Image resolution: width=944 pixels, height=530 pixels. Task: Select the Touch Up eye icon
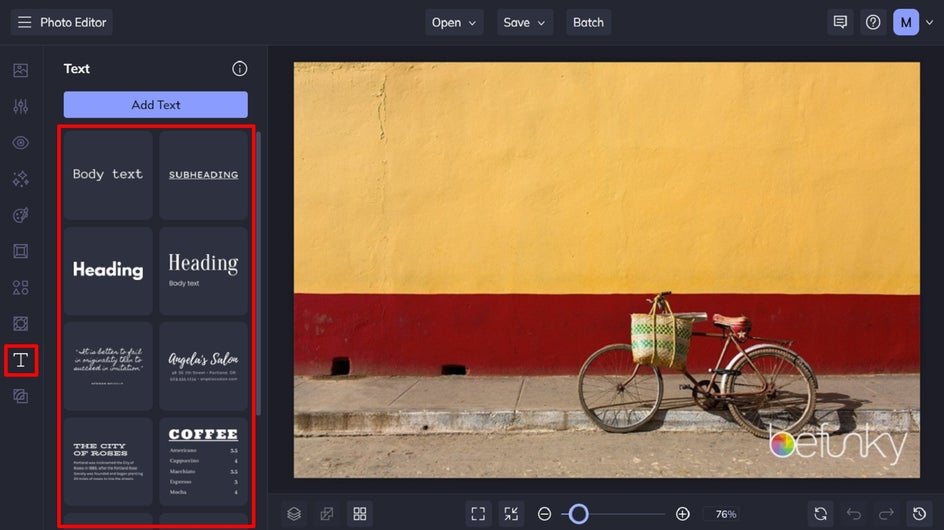(x=20, y=143)
